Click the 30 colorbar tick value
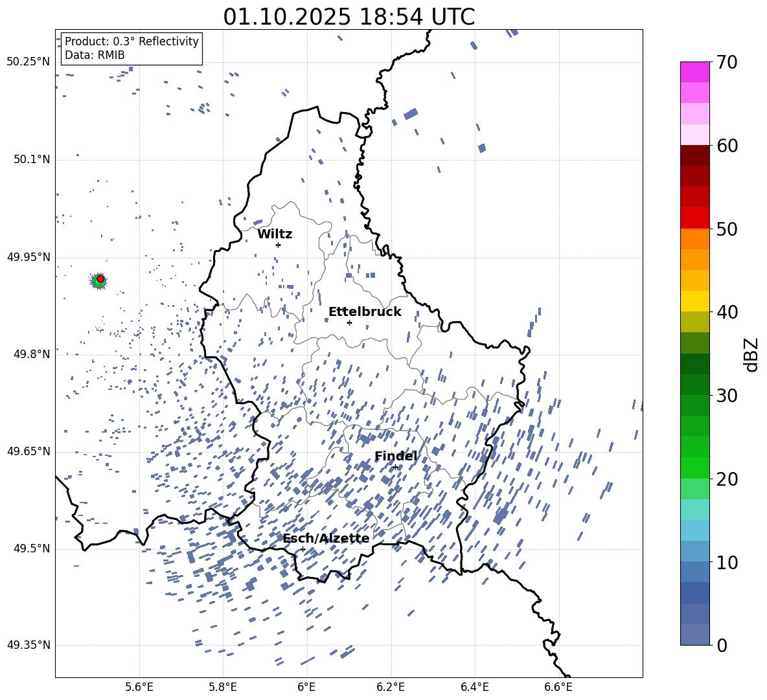 [x=727, y=396]
